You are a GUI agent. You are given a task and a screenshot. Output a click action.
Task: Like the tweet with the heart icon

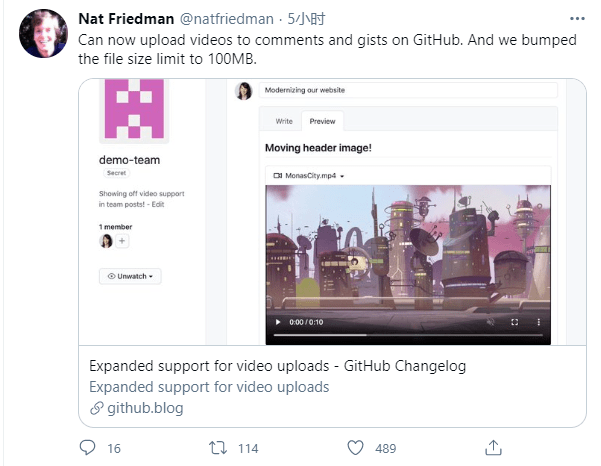pyautogui.click(x=355, y=448)
